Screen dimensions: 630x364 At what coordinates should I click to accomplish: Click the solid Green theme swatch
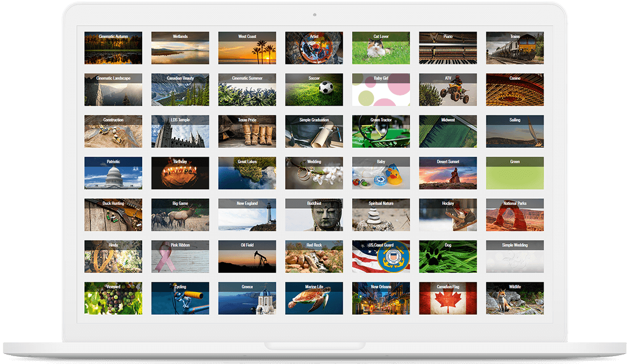514,173
